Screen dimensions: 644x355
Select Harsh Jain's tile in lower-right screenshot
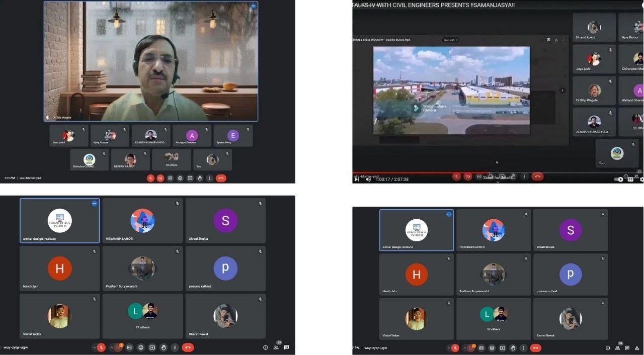coord(417,275)
